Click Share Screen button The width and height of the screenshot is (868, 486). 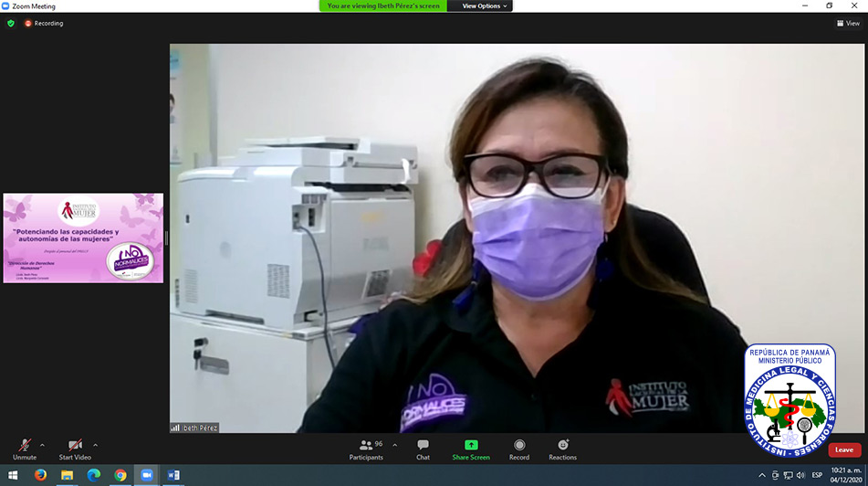471,449
